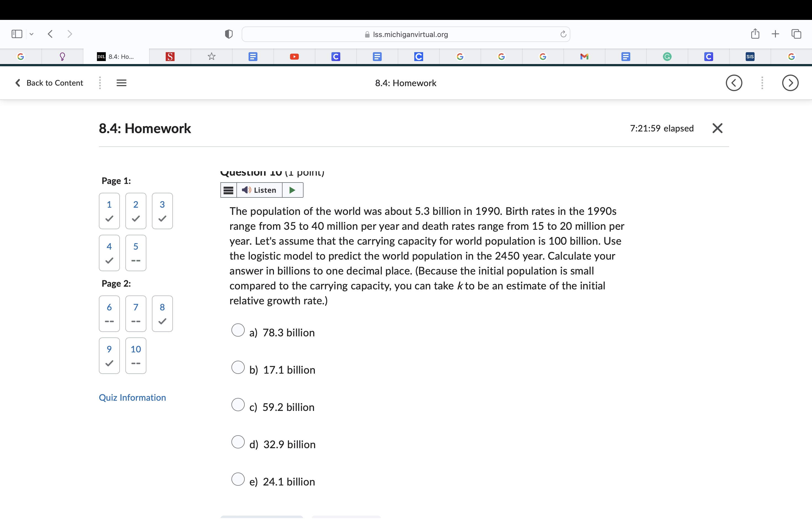Switch to the YouTube browser tab

click(x=294, y=56)
